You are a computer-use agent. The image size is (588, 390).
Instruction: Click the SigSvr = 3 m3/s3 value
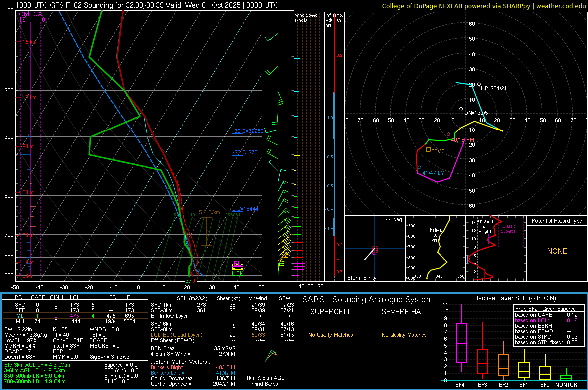tap(110, 357)
